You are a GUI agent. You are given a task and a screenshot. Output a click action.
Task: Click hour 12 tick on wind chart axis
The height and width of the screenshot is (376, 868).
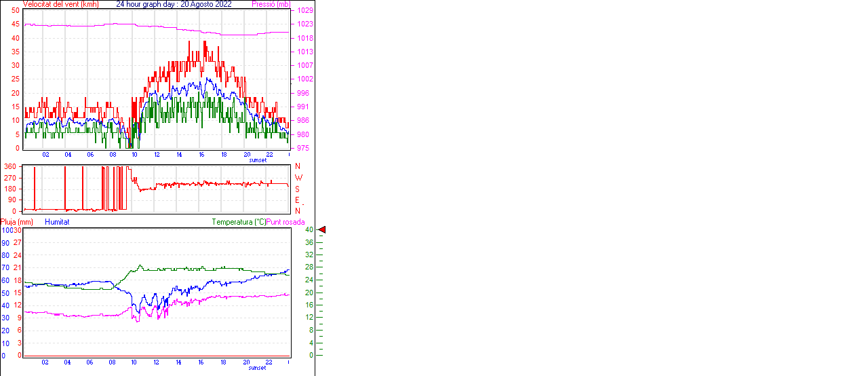tap(157, 154)
